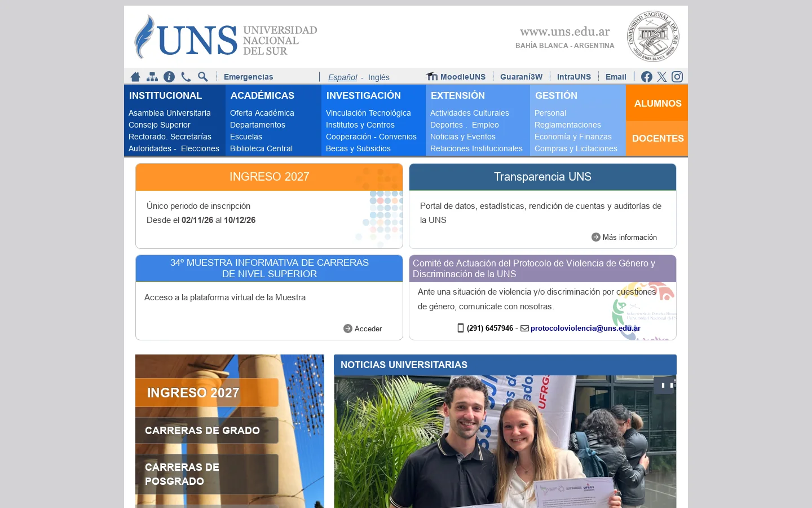Switch language to Inglés
This screenshot has height=508, width=812.
(x=379, y=77)
